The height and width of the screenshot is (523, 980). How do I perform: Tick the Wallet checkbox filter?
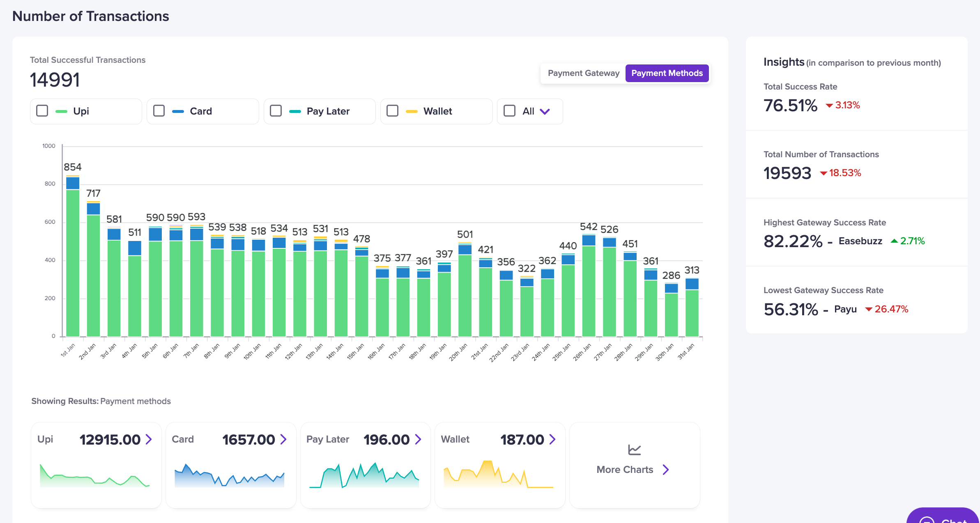392,111
